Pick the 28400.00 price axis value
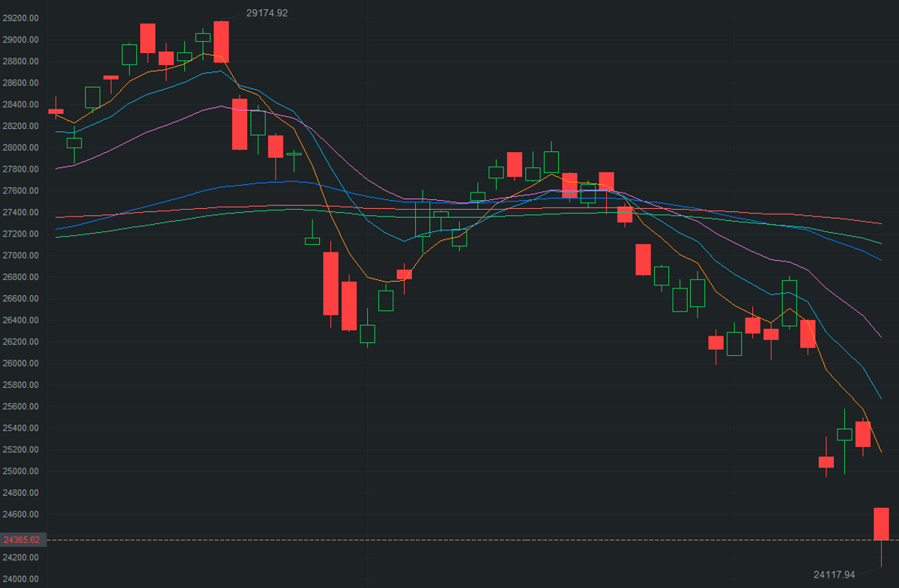Screen dimensions: 899x588 21,105
